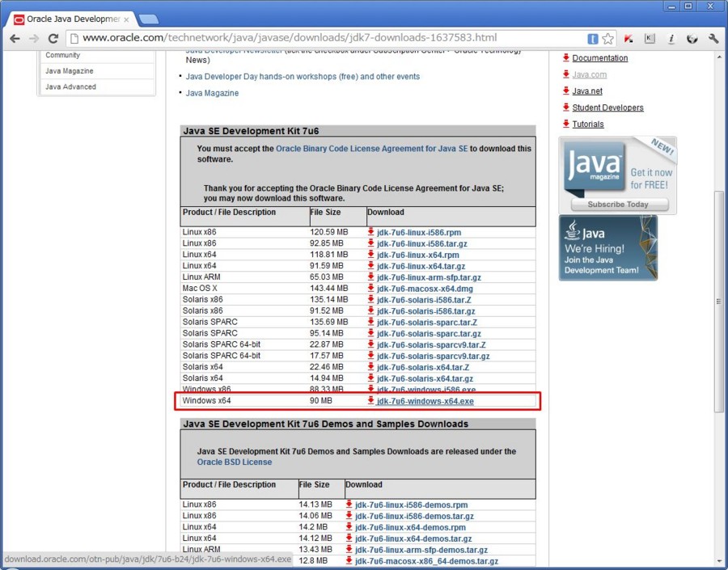Download jdk-7u6-linux-i586.tar.gz

point(422,243)
